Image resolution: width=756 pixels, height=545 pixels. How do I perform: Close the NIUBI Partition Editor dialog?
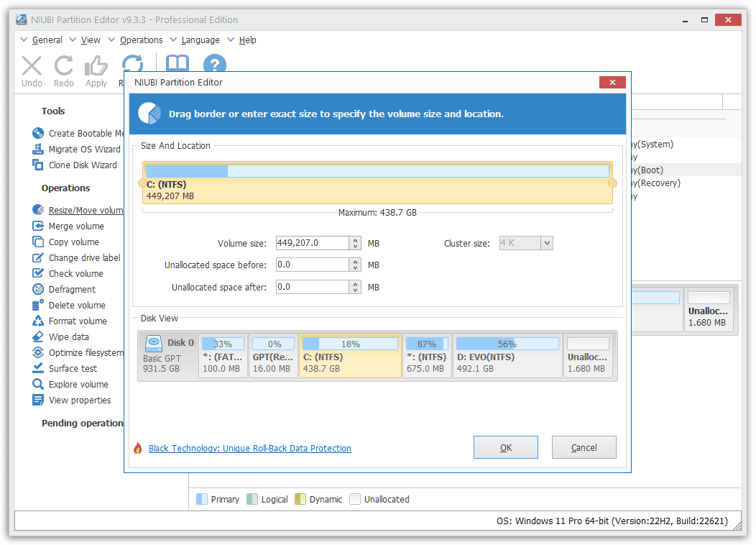[x=612, y=83]
